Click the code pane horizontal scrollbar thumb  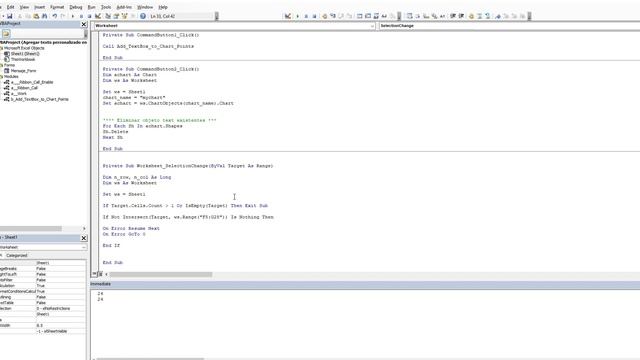[x=161, y=274]
